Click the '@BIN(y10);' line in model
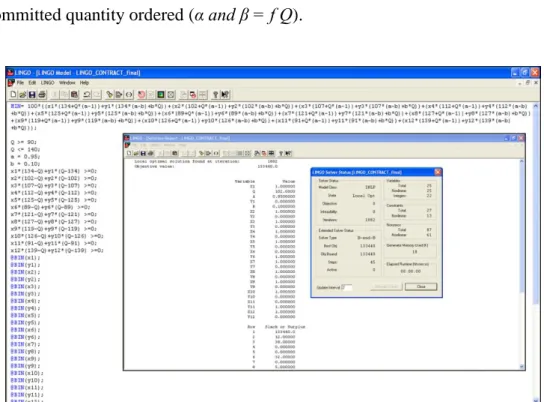544x402 pixels. click(27, 380)
